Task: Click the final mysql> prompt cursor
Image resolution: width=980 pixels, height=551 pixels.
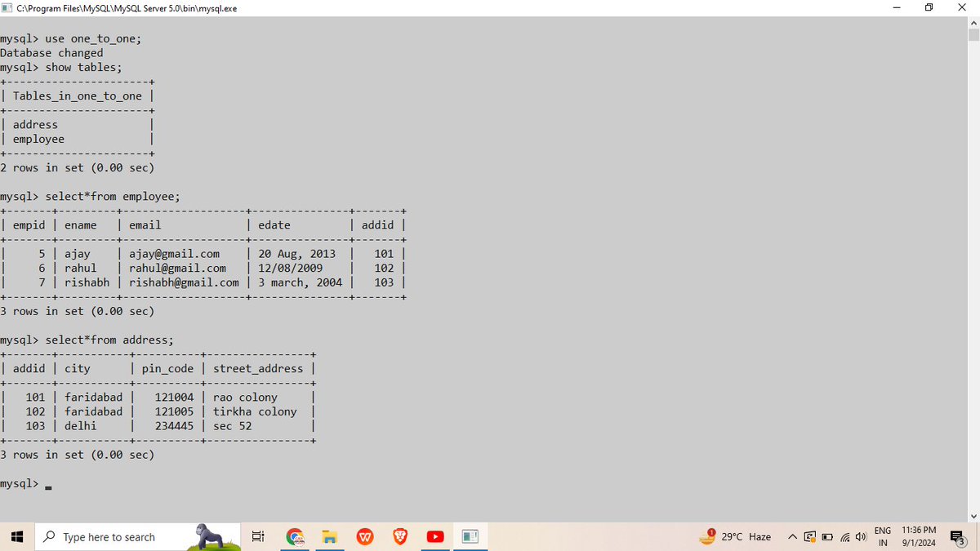Action: (x=48, y=487)
